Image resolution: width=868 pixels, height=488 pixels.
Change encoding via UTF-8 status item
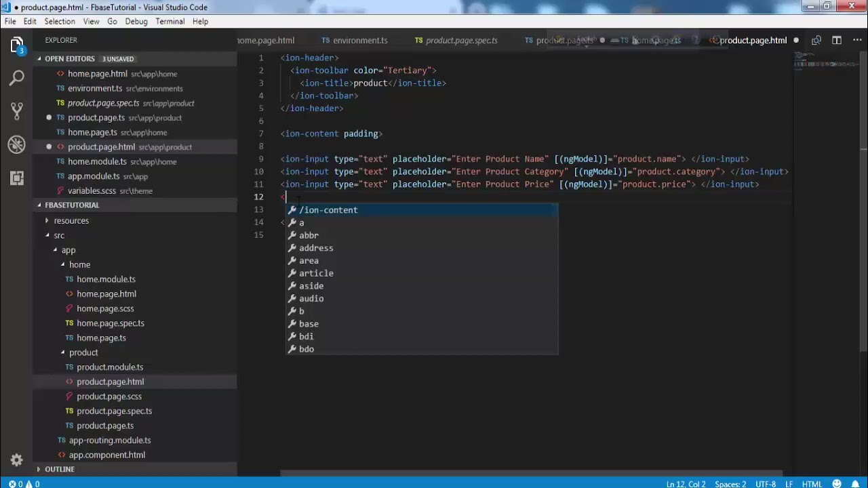(x=766, y=484)
